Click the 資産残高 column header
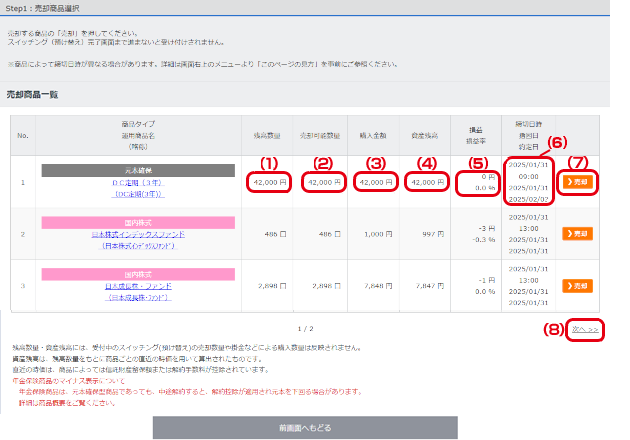 click(x=424, y=135)
